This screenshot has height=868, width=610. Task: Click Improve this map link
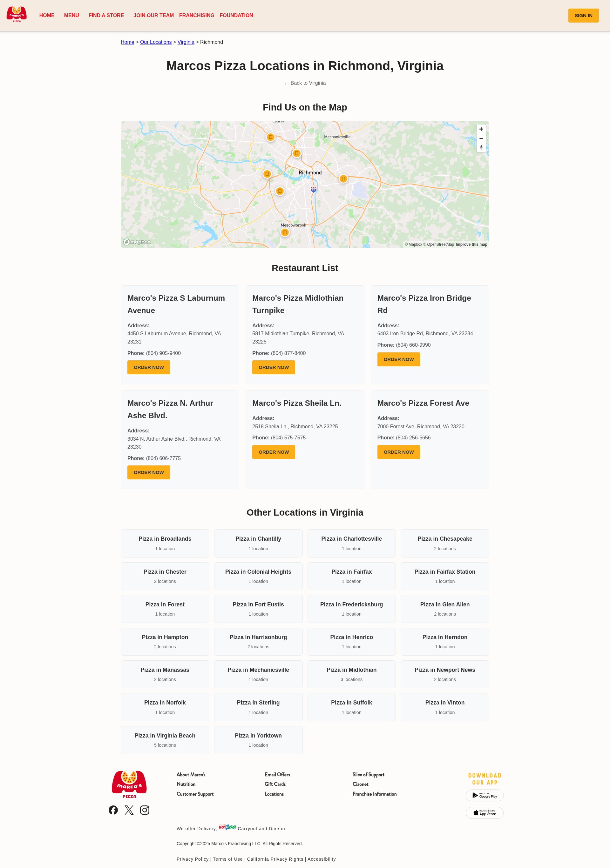[x=471, y=244]
